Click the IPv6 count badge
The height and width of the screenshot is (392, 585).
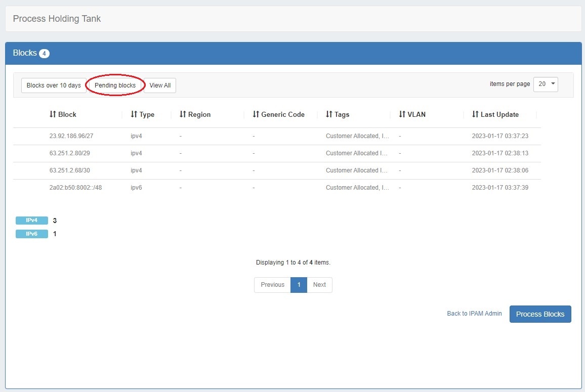(x=32, y=234)
